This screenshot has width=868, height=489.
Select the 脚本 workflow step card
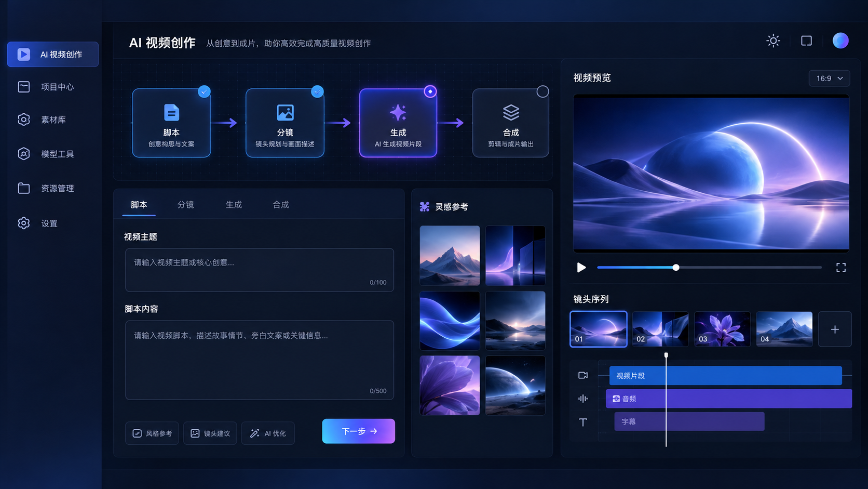click(171, 123)
